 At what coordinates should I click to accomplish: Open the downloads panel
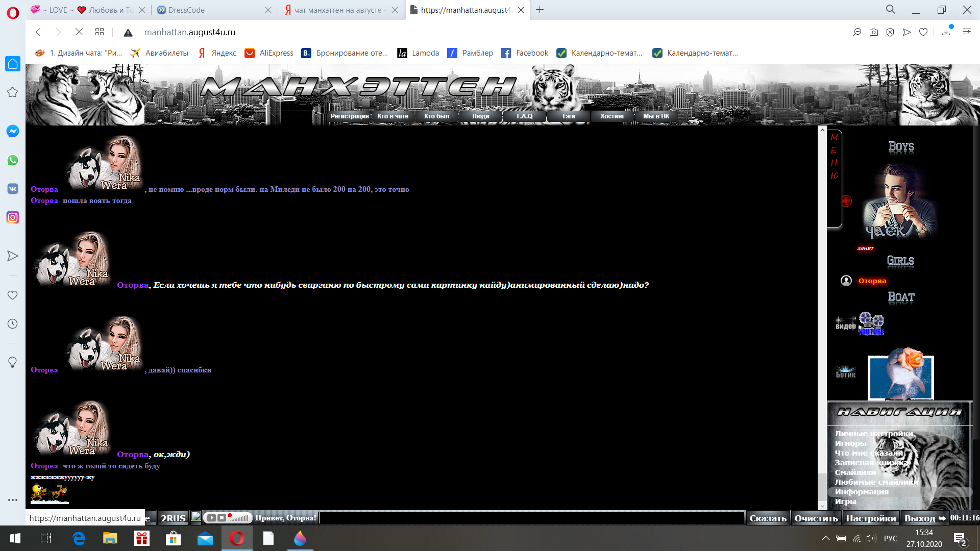(x=946, y=32)
